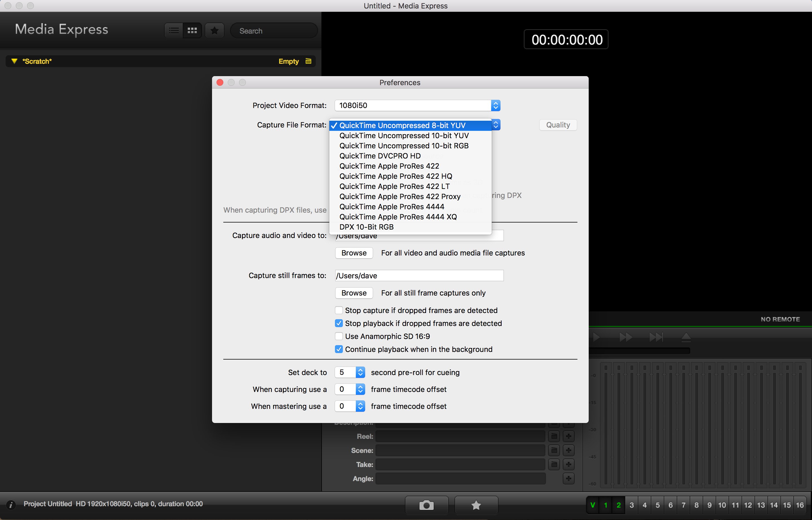
Task: Switch to list view in the media browser
Action: pos(174,31)
